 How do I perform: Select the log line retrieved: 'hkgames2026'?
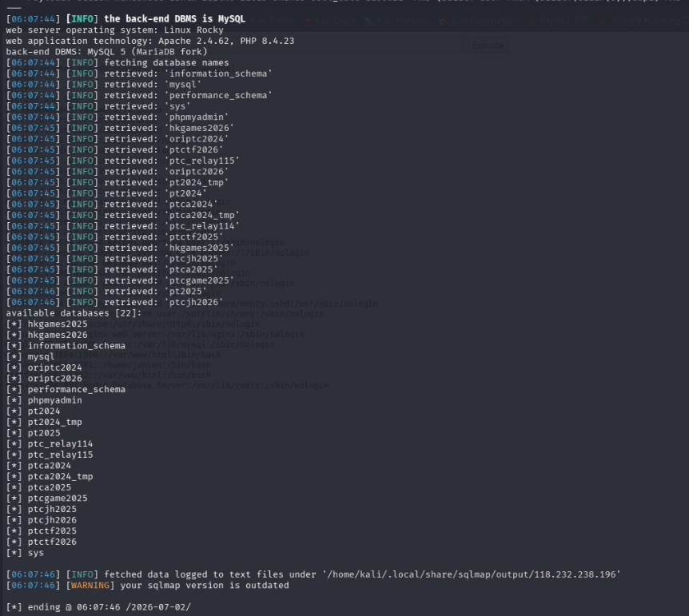coord(120,128)
